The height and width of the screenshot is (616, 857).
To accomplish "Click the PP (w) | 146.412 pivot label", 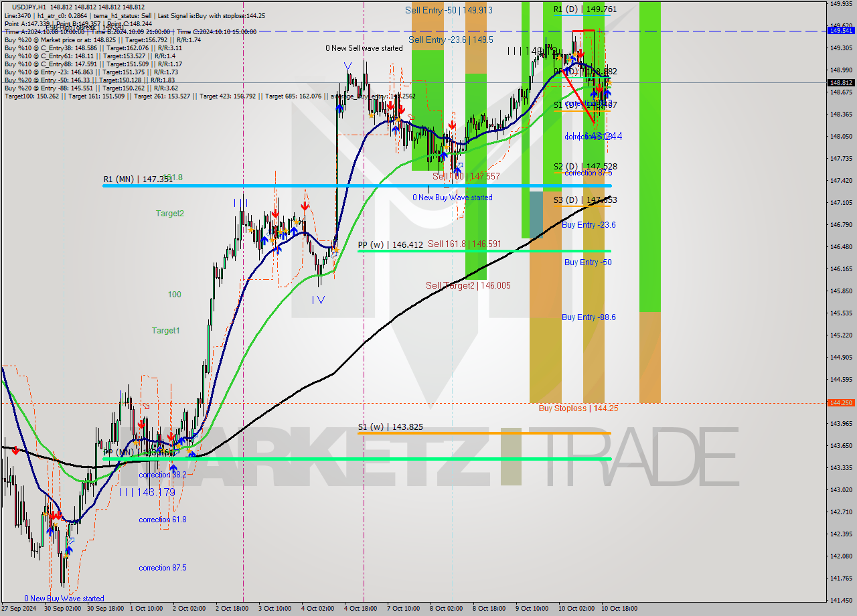I will click(x=390, y=245).
